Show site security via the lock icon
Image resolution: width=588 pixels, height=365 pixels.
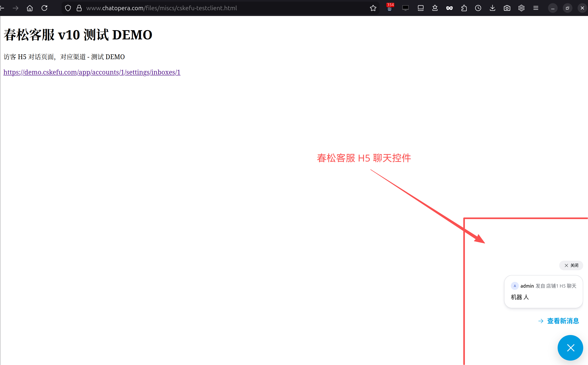(79, 8)
